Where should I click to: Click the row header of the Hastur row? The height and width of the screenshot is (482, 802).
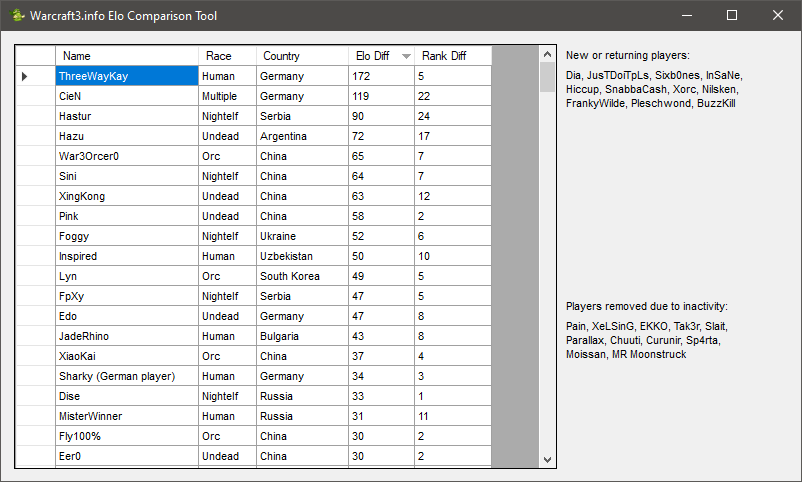(35, 116)
